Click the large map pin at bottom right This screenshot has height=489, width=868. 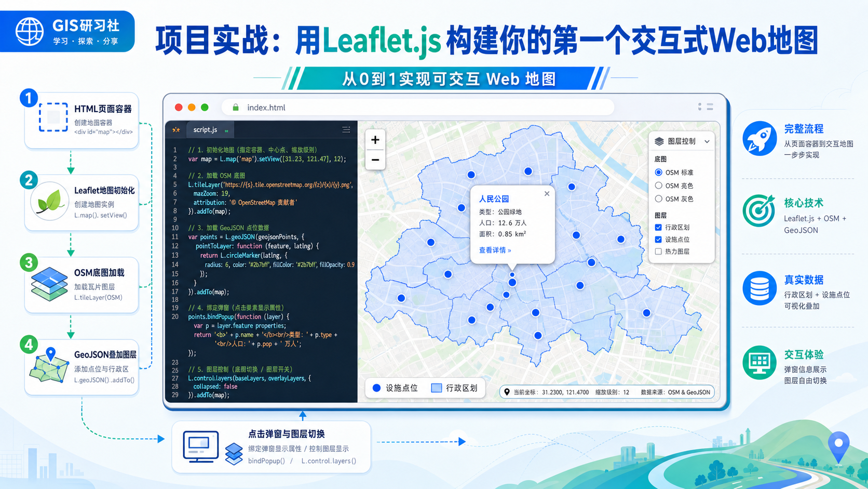pos(838,447)
